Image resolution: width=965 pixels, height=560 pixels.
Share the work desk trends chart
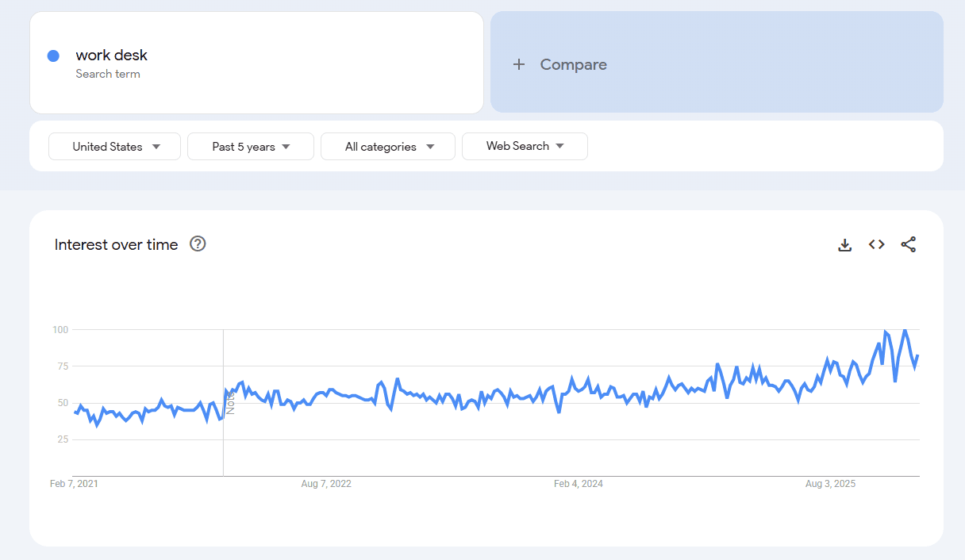tap(909, 244)
